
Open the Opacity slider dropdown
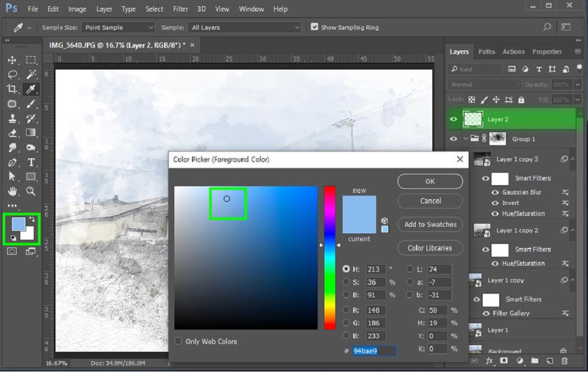click(578, 85)
